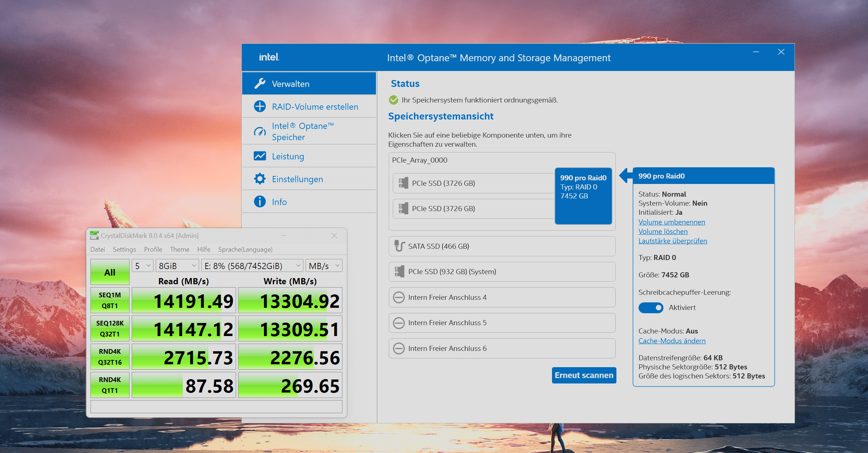
Task: Click the Volume löschen link
Action: pyautogui.click(x=663, y=231)
